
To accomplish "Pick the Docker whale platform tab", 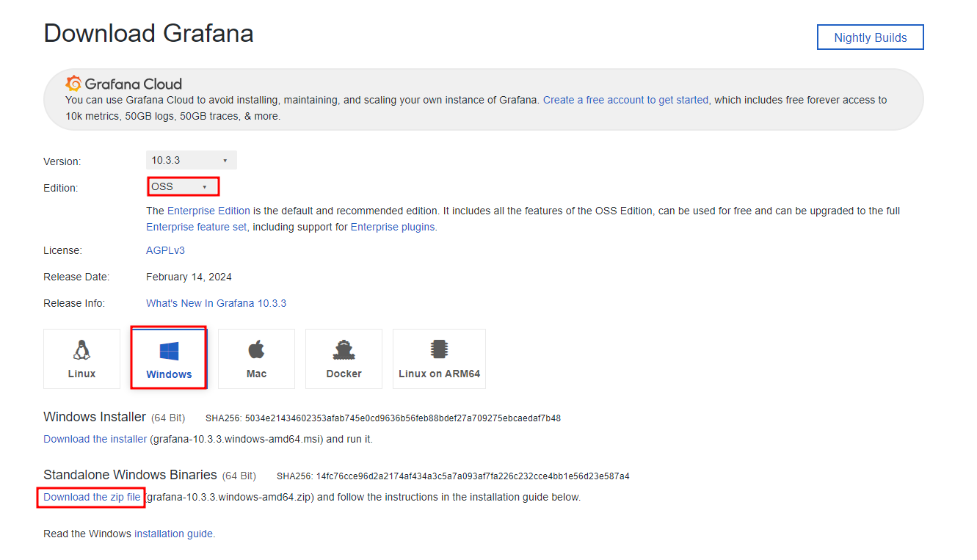I will coord(344,358).
